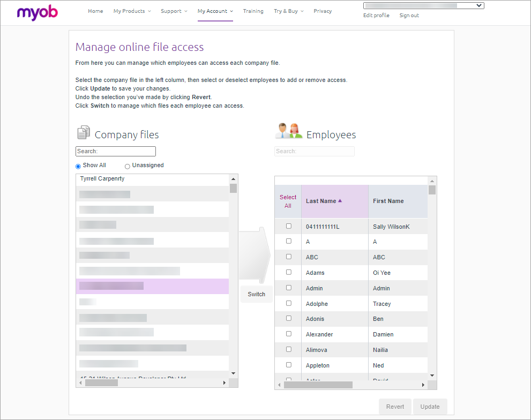This screenshot has width=531, height=420.
Task: Click the large arrow graphic between the panels
Action: point(256,254)
